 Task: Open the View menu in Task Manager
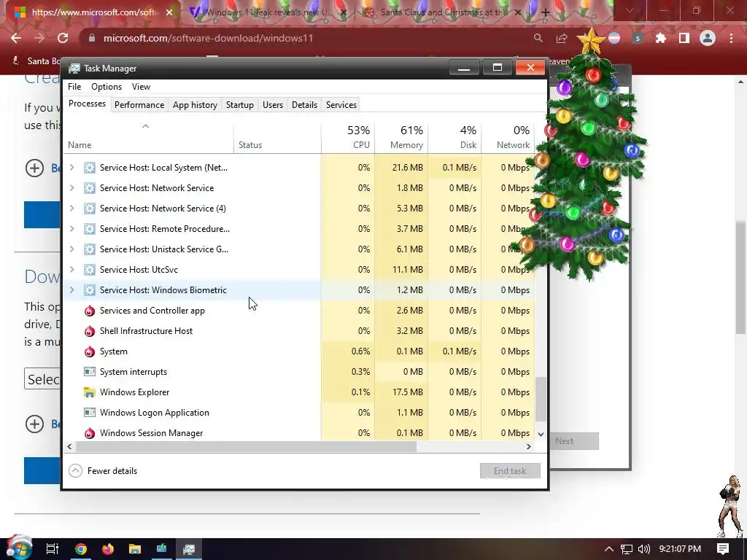pos(141,87)
